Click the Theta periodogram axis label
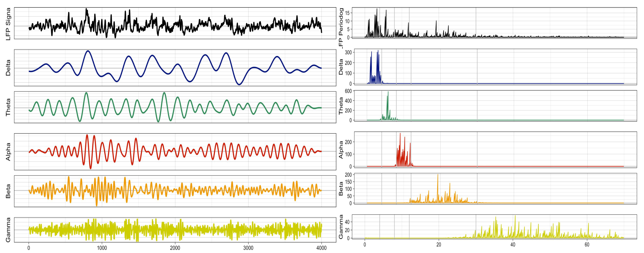This screenshot has width=644, height=253. (341, 106)
